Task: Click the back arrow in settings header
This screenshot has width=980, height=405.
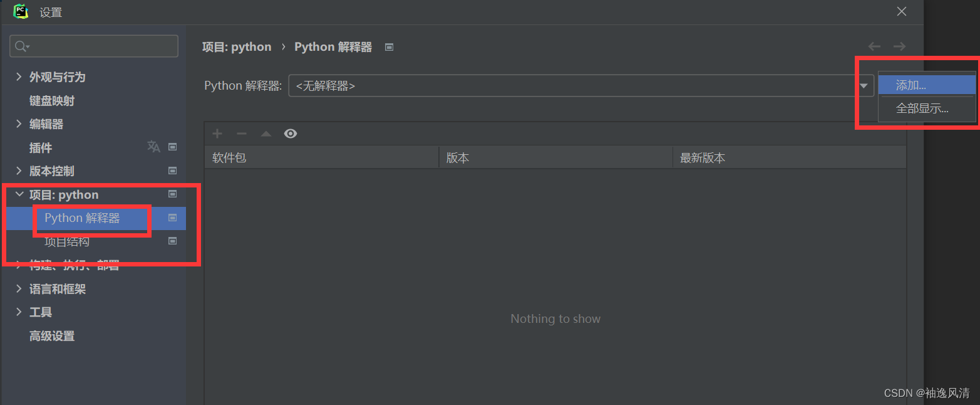Action: 874,46
